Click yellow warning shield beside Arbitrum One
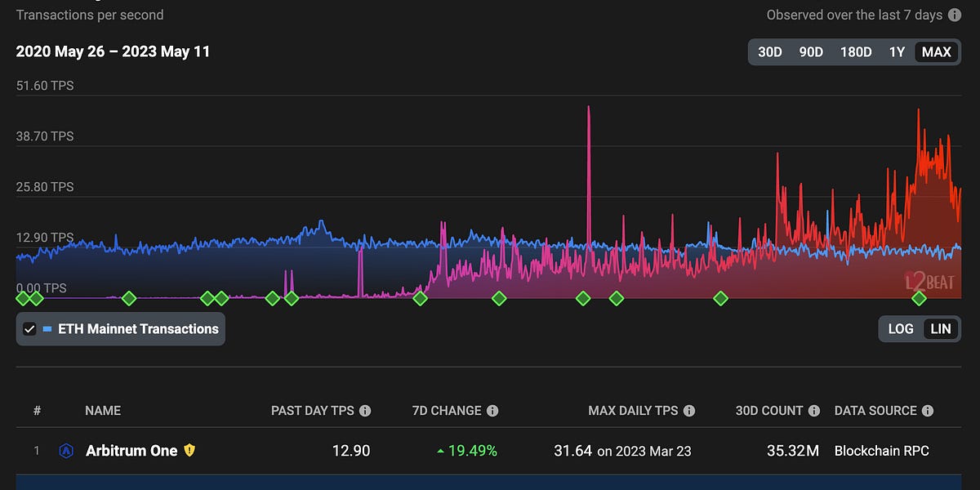 tap(189, 450)
